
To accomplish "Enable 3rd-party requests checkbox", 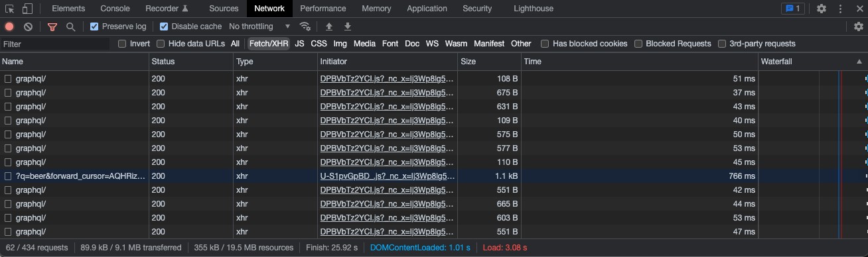I will pos(722,44).
